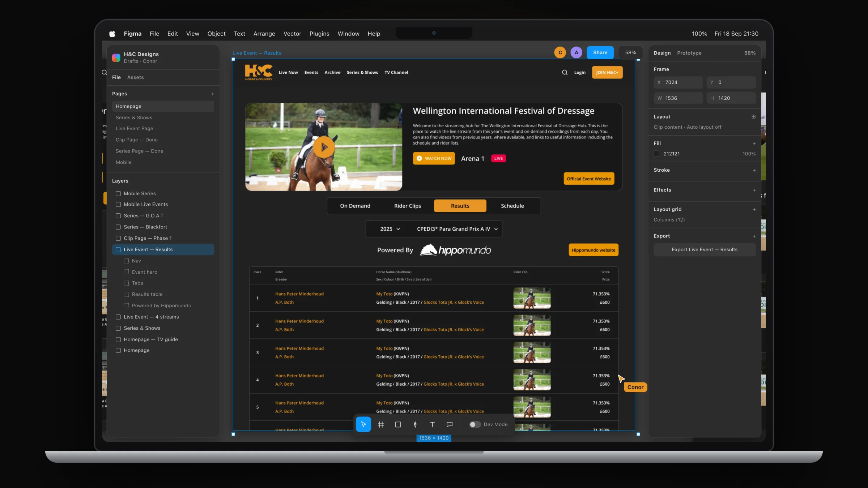
Task: Click collaborator avatar C
Action: (560, 52)
